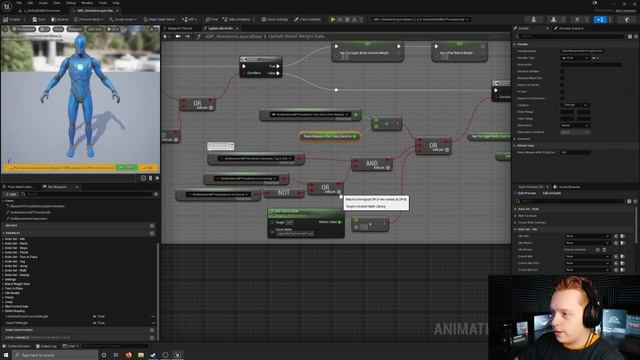Open the Variable Type Float dropdown

(575, 58)
